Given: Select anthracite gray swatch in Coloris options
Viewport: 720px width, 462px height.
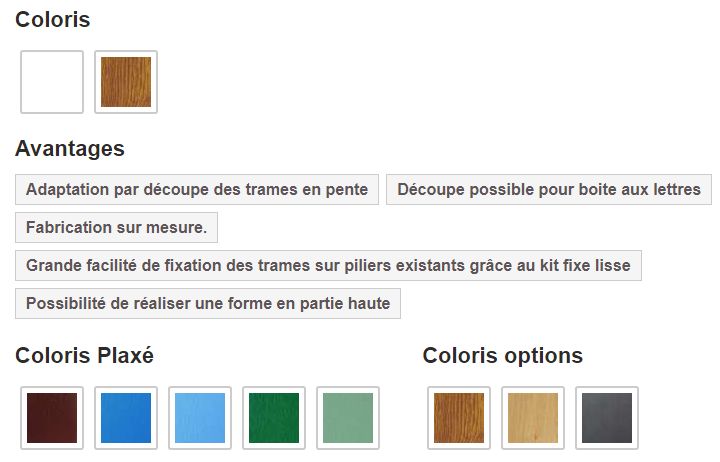Looking at the screenshot, I should (607, 418).
